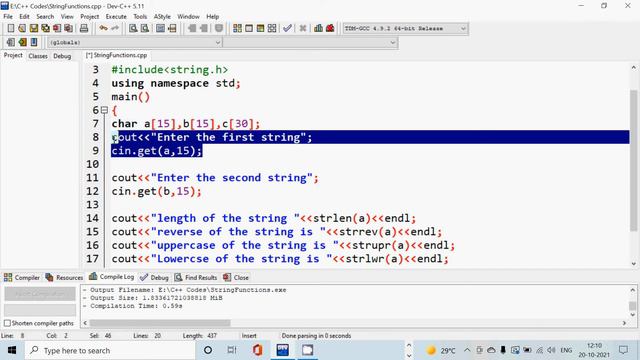Click the green arrow icon in second toolbar row
Viewport: 640px width, 360px height.
(x=22, y=42)
